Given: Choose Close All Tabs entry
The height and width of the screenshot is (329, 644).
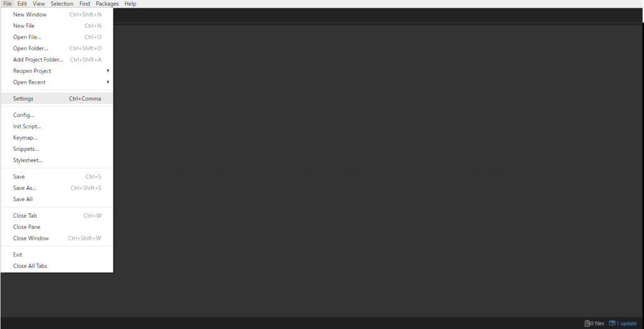Looking at the screenshot, I should 57,265.
